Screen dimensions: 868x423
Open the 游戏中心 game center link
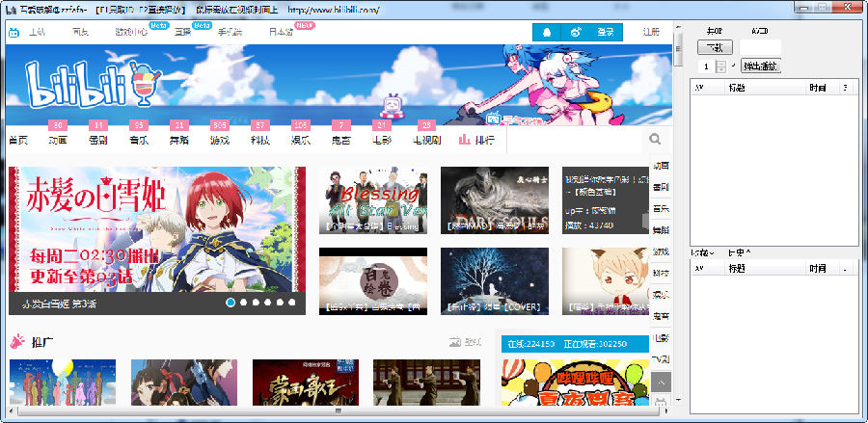[131, 32]
